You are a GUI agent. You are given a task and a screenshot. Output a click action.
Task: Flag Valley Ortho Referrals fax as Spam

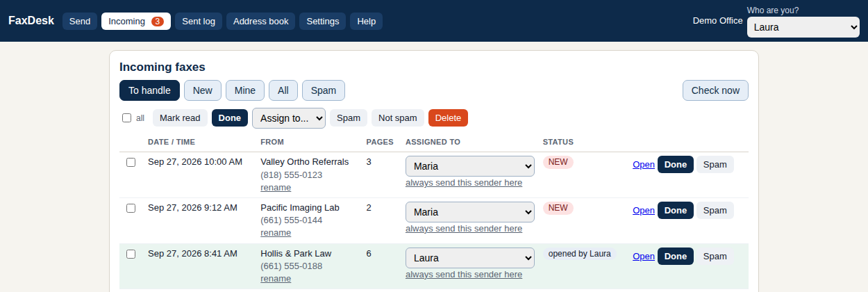pyautogui.click(x=715, y=165)
